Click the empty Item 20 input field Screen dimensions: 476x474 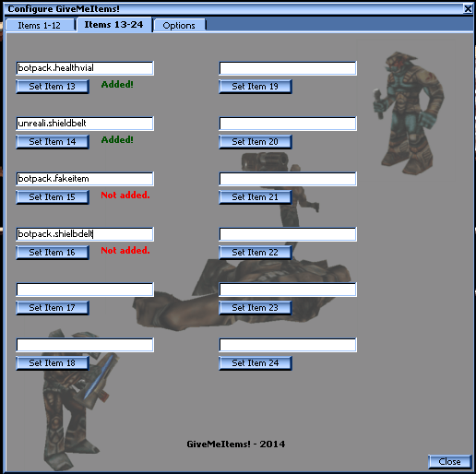[x=288, y=124]
